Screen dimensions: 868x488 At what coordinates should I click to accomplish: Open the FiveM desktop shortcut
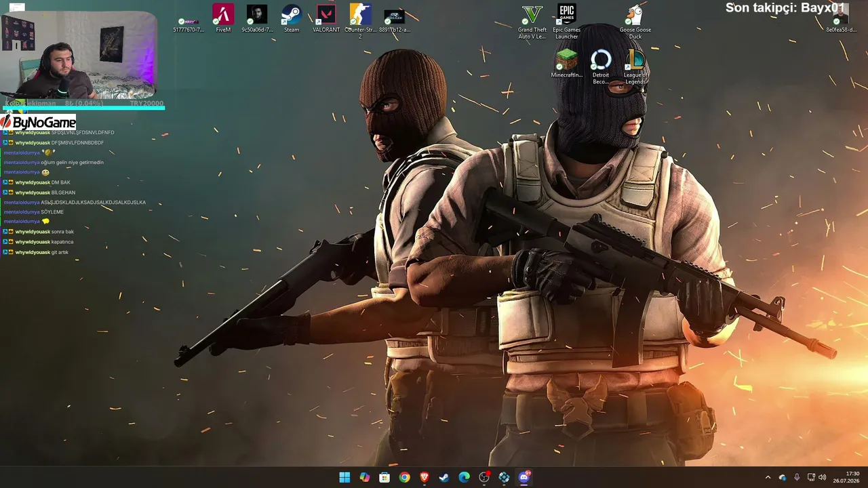223,18
